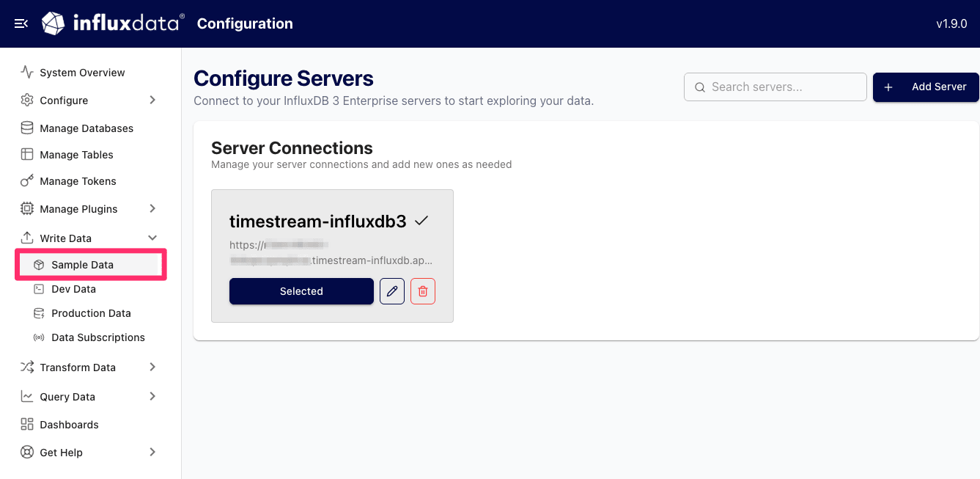This screenshot has width=980, height=479.
Task: Click the Write Data upload icon
Action: [27, 238]
